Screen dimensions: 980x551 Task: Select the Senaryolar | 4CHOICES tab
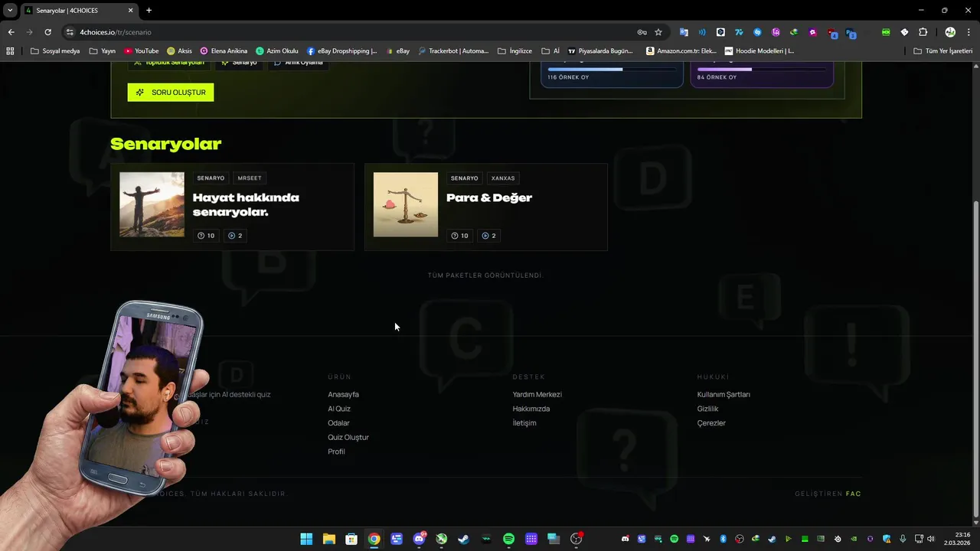[78, 11]
